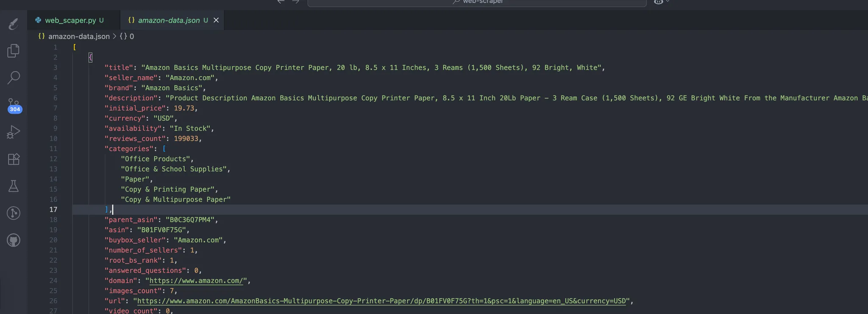868x314 pixels.
Task: Close the amazon-data.json tab
Action: click(x=216, y=20)
